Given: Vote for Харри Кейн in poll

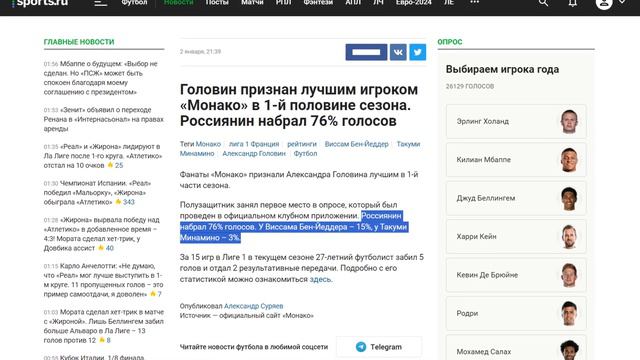Looking at the screenshot, I should click(516, 237).
